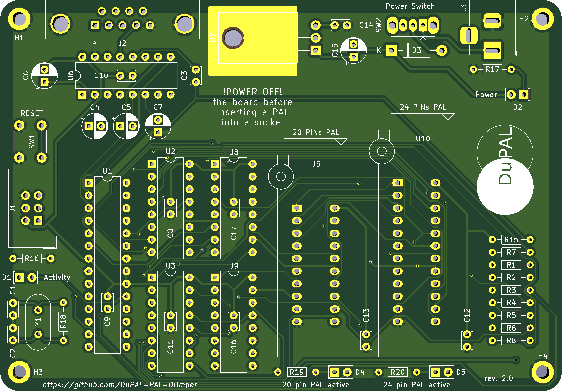This screenshot has width=562, height=391.
Task: Select the U10 socket lever circle
Action: [382, 151]
